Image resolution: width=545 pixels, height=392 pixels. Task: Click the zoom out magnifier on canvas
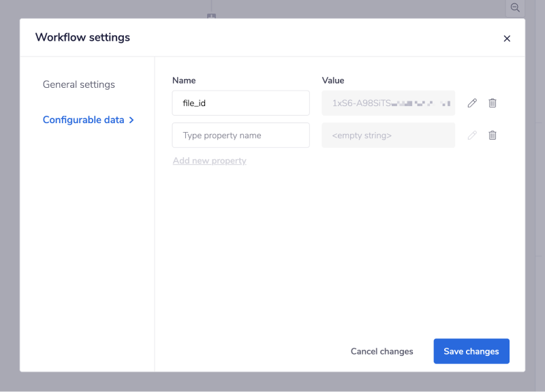point(515,7)
